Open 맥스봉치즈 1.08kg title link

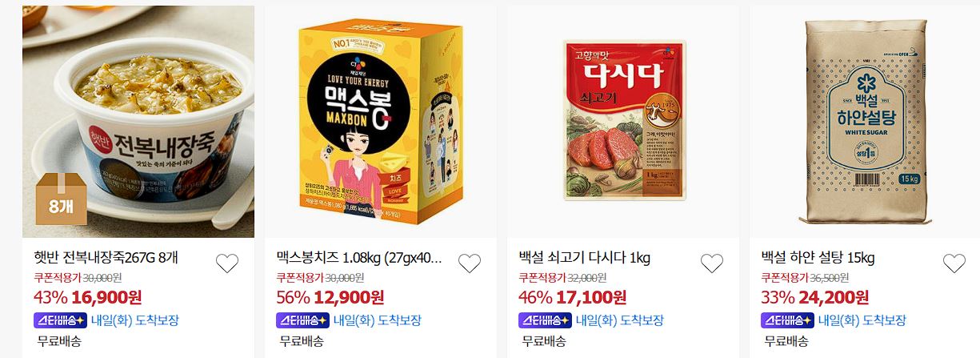click(359, 258)
